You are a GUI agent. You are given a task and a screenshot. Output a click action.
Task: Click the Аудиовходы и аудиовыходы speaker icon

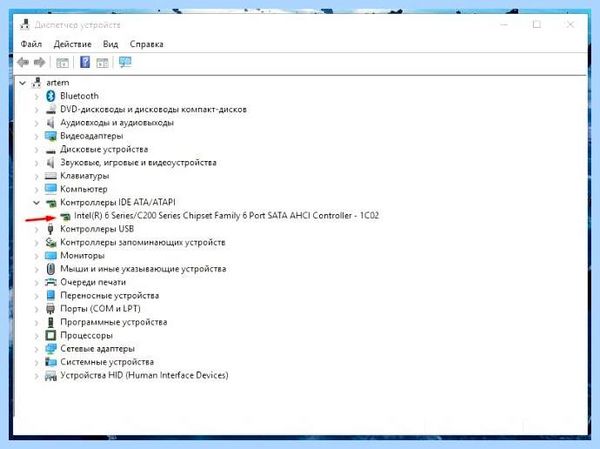point(50,122)
